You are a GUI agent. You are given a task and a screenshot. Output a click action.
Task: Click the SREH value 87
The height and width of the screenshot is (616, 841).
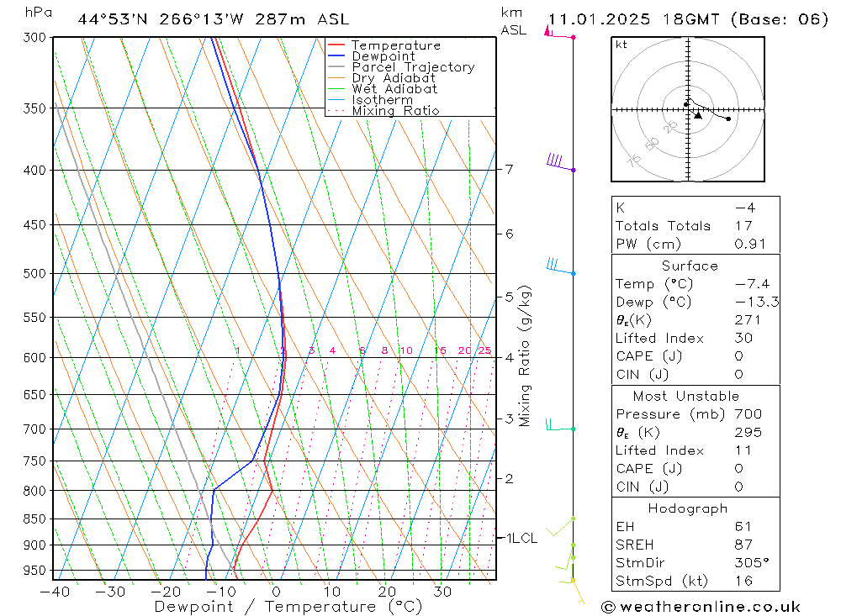[x=744, y=545]
